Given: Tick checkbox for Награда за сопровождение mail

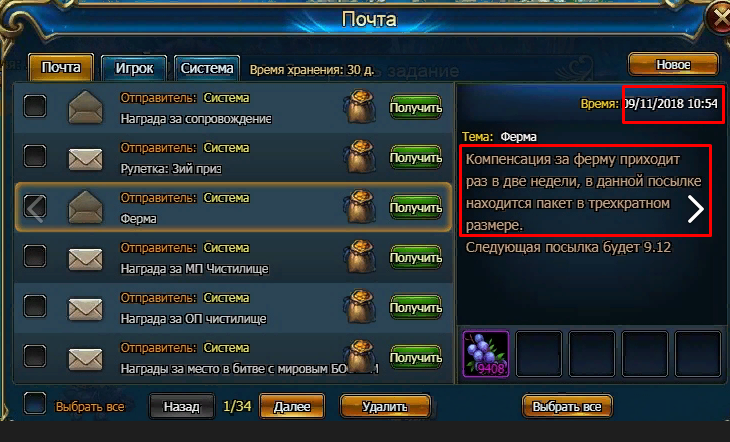Looking at the screenshot, I should pos(35,106).
